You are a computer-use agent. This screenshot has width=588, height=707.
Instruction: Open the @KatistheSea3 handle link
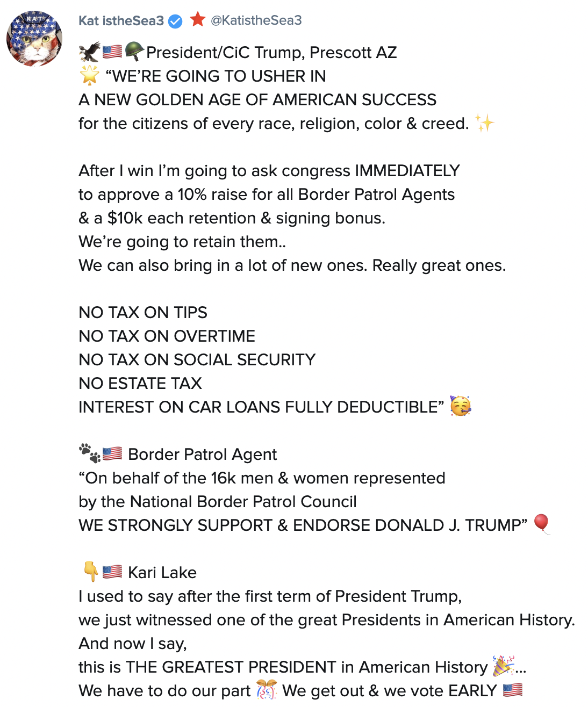point(256,20)
